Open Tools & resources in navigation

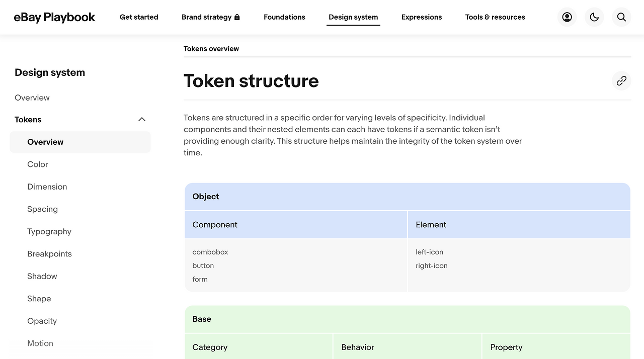click(495, 17)
